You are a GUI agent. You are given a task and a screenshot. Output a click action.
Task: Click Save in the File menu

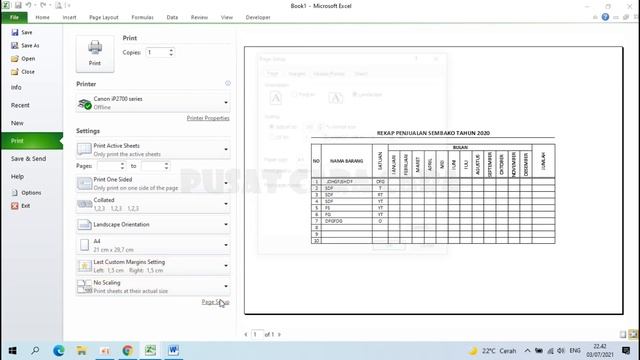coord(22,32)
